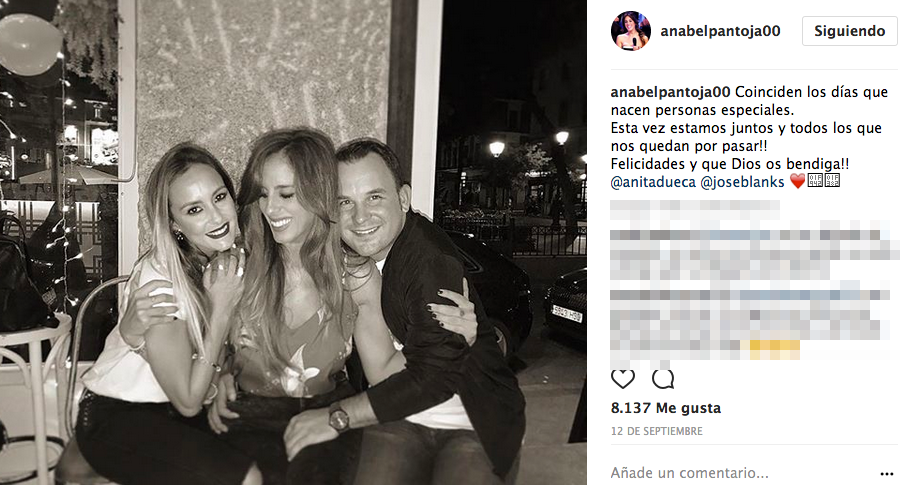Open post permalink 12 DE SEPTIEMBRE
The width and height of the screenshot is (904, 485).
657,431
